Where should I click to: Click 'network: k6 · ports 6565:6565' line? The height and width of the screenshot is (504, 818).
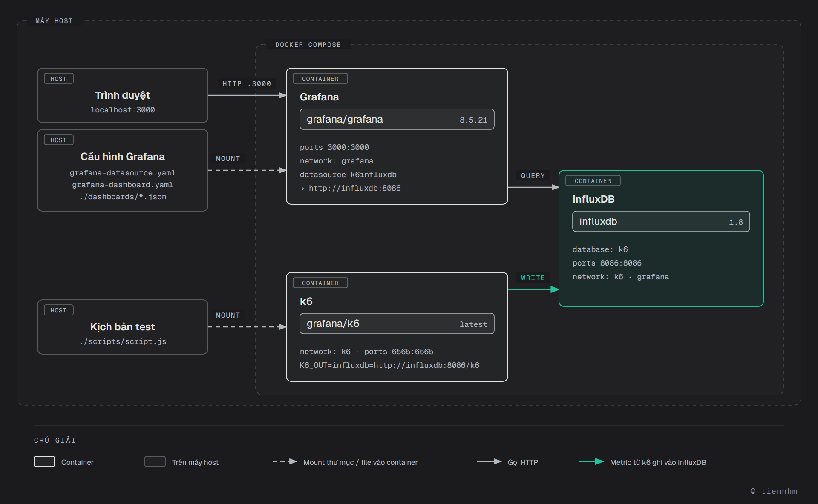366,352
